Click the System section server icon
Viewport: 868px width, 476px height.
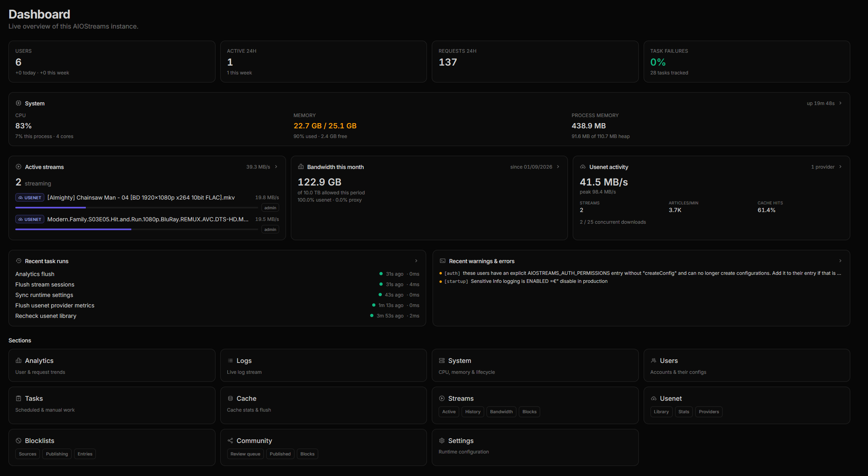[442, 361]
